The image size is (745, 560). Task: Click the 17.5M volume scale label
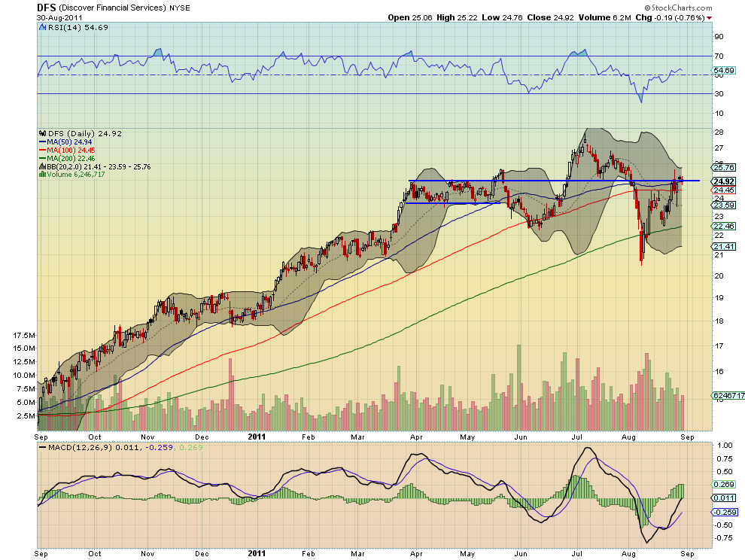pyautogui.click(x=24, y=336)
